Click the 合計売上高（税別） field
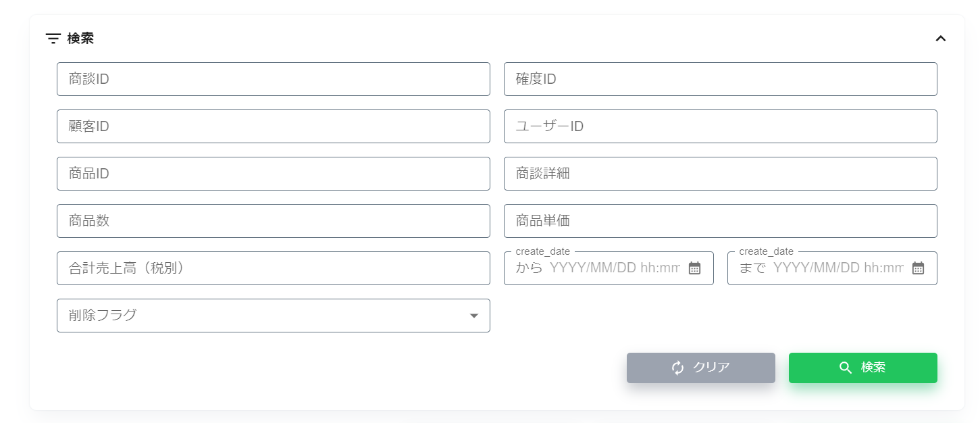The image size is (980, 423). (x=274, y=268)
